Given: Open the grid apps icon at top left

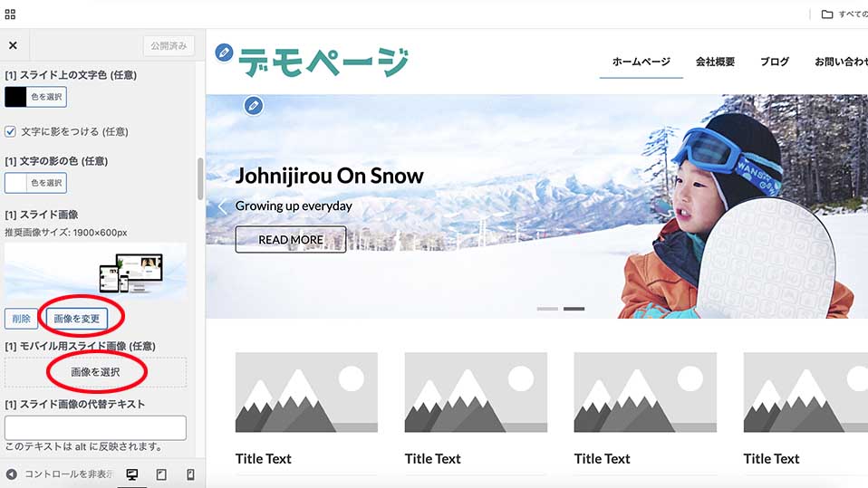Looking at the screenshot, I should coord(10,14).
